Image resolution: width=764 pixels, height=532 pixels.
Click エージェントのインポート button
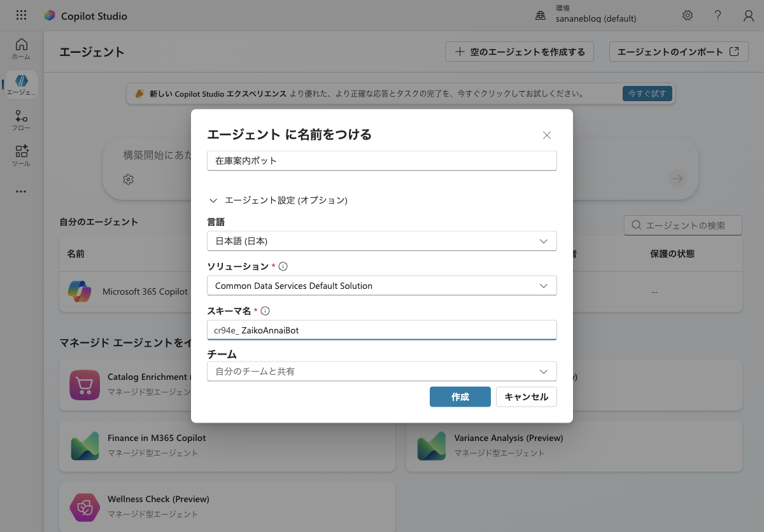(679, 52)
